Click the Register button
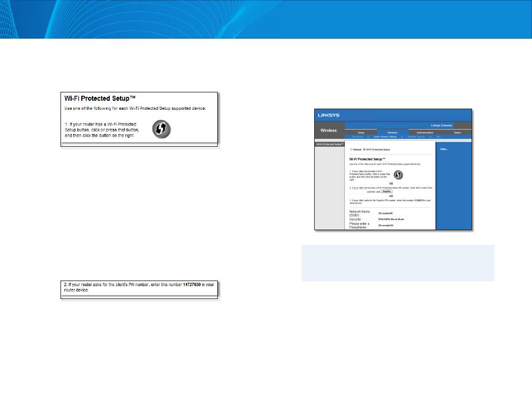The image size is (532, 411). point(386,192)
